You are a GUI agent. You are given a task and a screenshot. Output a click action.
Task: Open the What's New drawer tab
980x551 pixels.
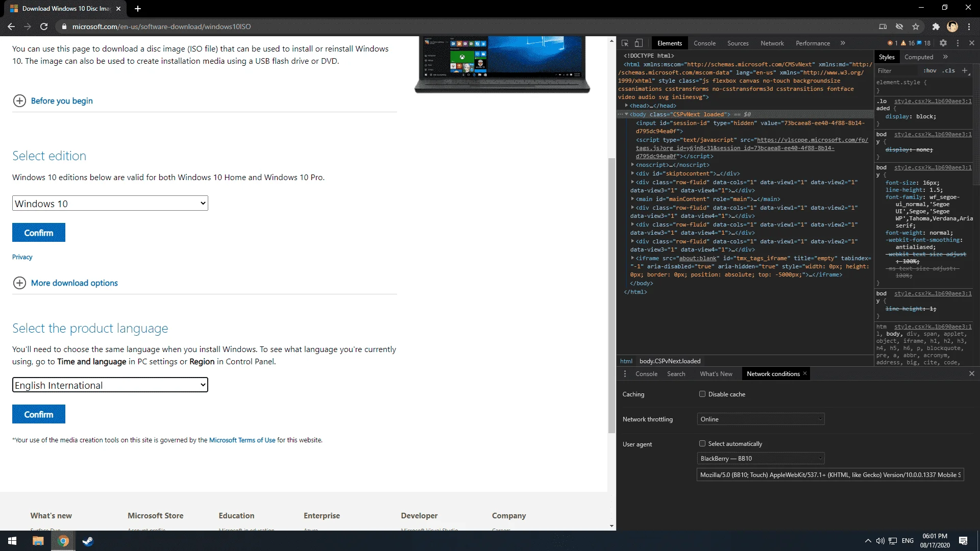pyautogui.click(x=716, y=374)
